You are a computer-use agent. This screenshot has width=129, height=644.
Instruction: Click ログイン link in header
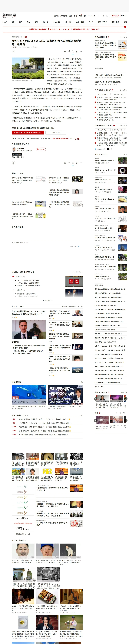click(124, 16)
